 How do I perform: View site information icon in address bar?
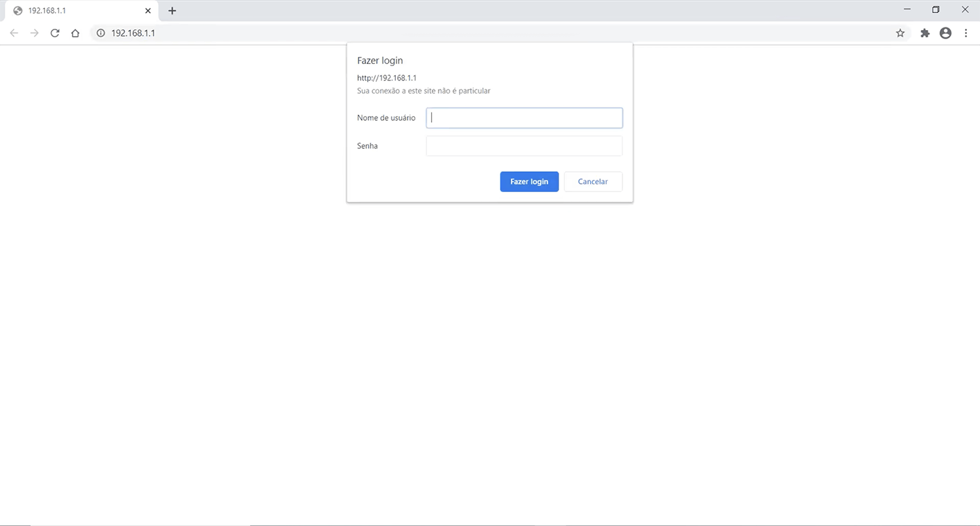pos(101,33)
